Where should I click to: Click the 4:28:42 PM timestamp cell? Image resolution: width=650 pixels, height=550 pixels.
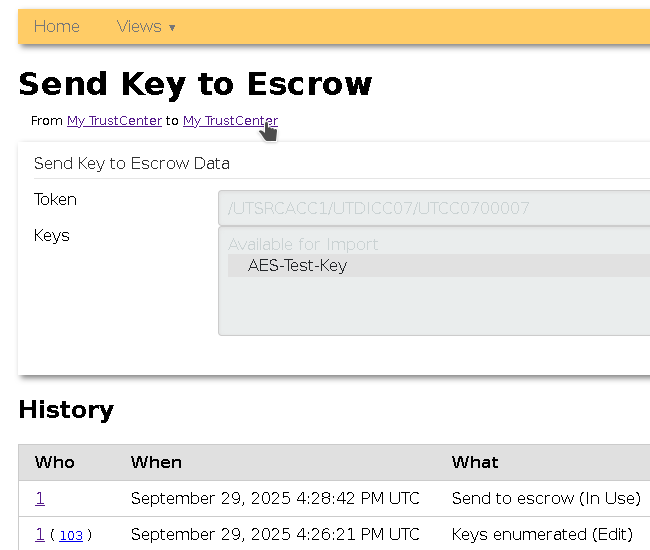coord(275,498)
